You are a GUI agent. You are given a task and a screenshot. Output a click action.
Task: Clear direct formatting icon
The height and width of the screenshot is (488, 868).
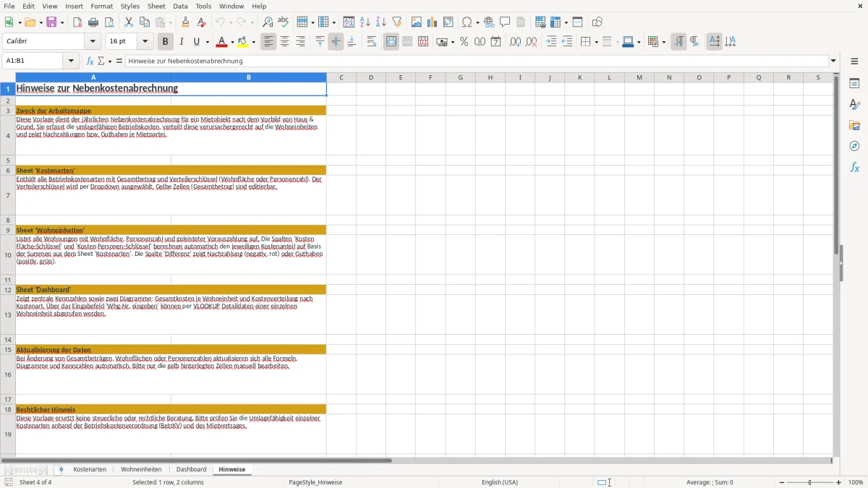pyautogui.click(x=202, y=22)
